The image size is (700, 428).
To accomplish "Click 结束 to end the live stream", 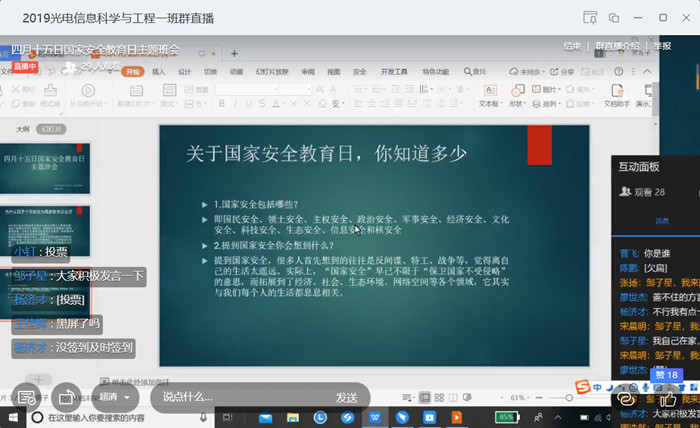I will pyautogui.click(x=572, y=46).
